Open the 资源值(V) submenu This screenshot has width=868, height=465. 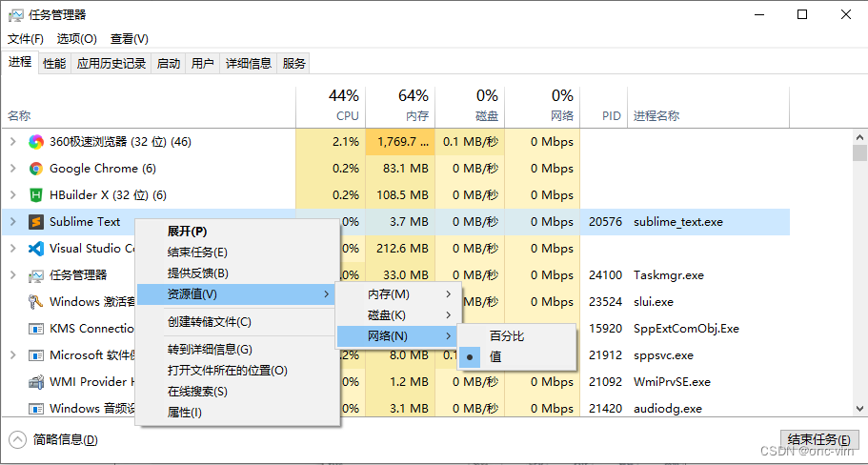(237, 294)
